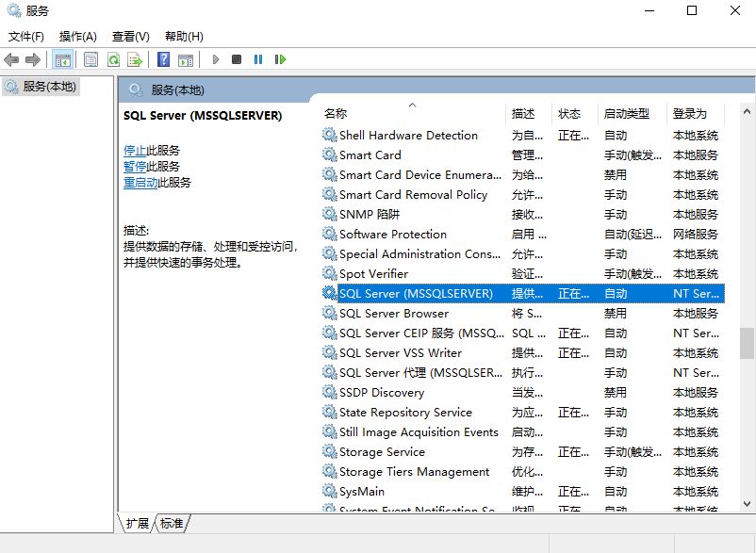Toggle Show/Hide Console Tree toolbar icon
This screenshot has height=553, width=756.
pyautogui.click(x=63, y=59)
